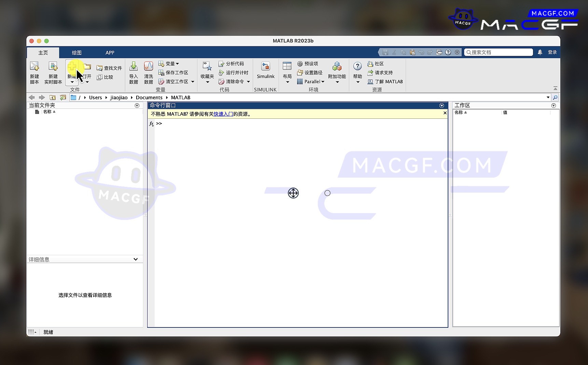Open the Getting Started (快速入门) link
Image resolution: width=588 pixels, height=365 pixels.
[x=223, y=114]
